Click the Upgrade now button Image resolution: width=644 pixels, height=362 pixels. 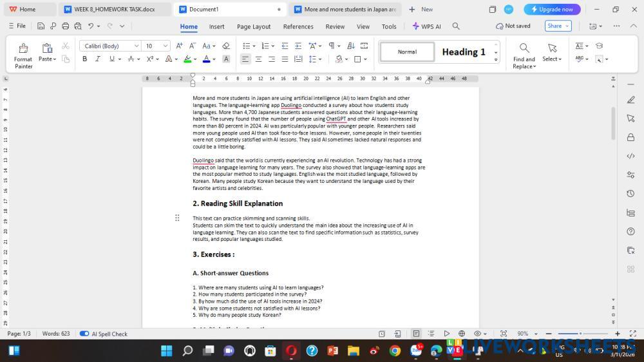[x=552, y=10]
